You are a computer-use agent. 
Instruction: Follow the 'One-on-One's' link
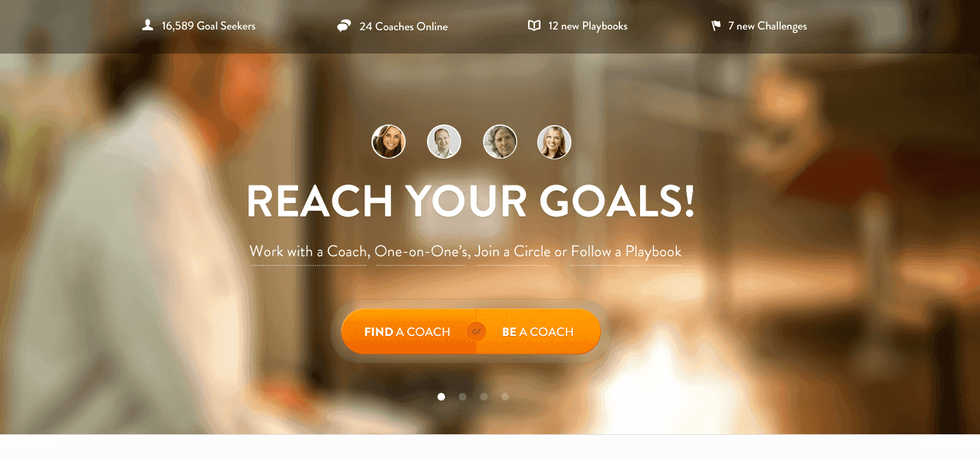421,251
